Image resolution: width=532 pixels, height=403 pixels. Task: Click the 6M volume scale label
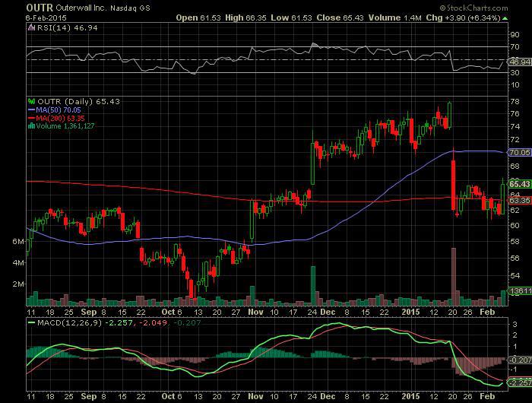coord(18,242)
